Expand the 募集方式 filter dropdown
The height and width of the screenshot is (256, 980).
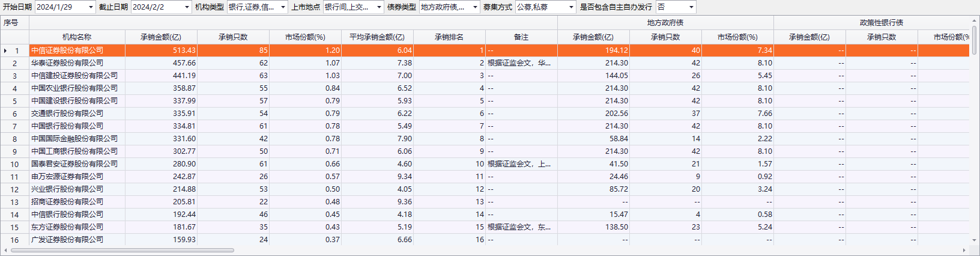(x=571, y=7)
